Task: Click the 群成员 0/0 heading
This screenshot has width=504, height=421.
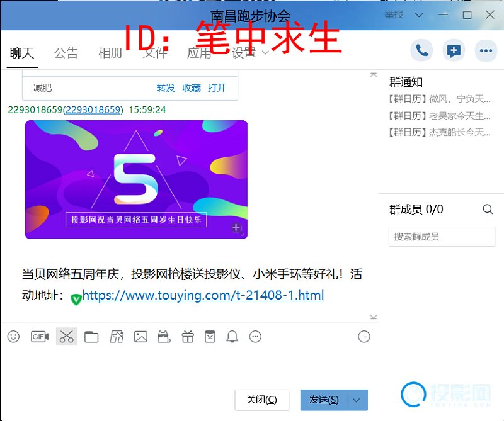Action: pyautogui.click(x=416, y=210)
